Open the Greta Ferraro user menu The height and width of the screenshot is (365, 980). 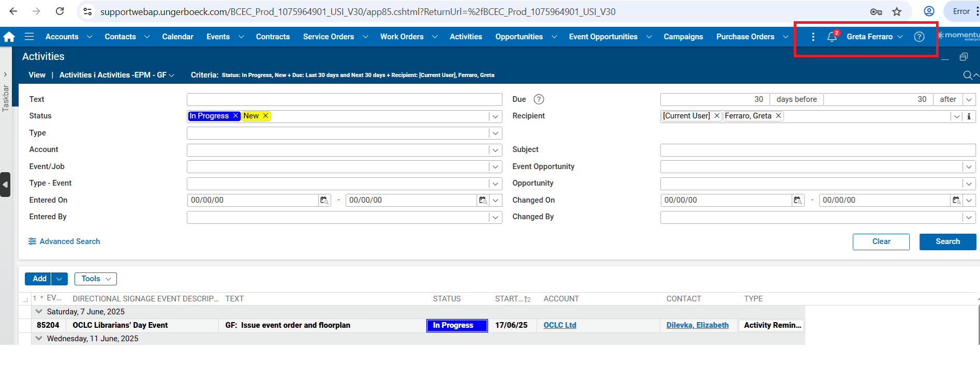874,37
